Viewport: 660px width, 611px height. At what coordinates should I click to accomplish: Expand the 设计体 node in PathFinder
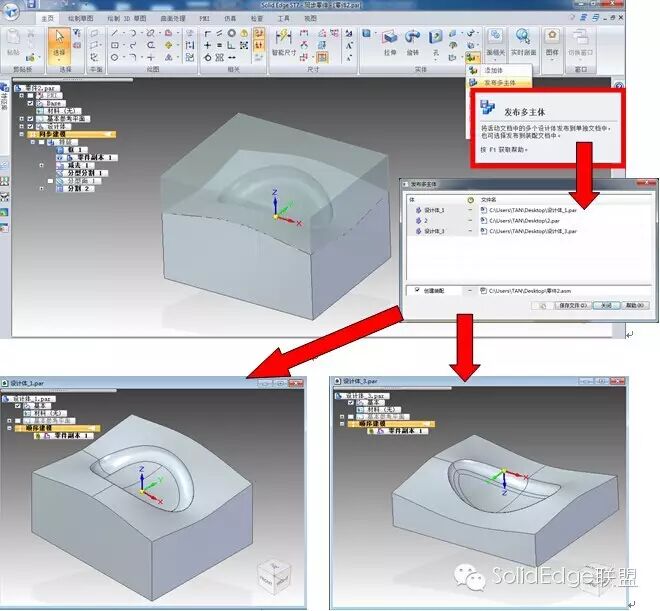tap(21, 127)
